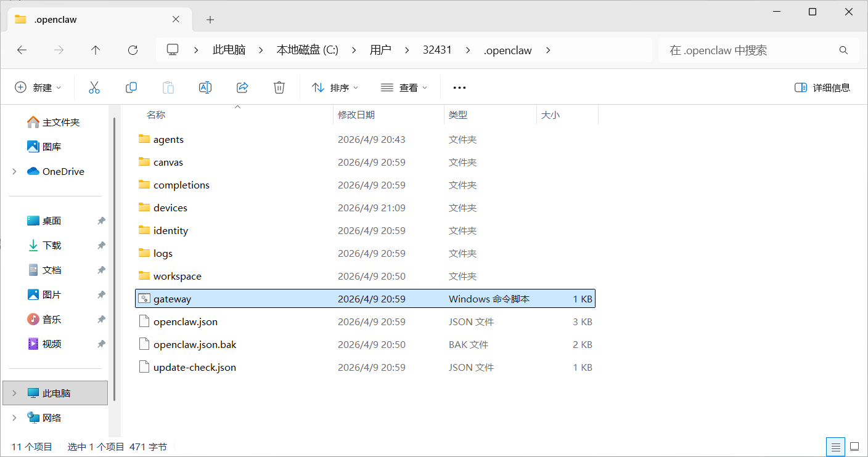Click the Copy icon in the toolbar
The width and height of the screenshot is (868, 457).
pos(131,87)
